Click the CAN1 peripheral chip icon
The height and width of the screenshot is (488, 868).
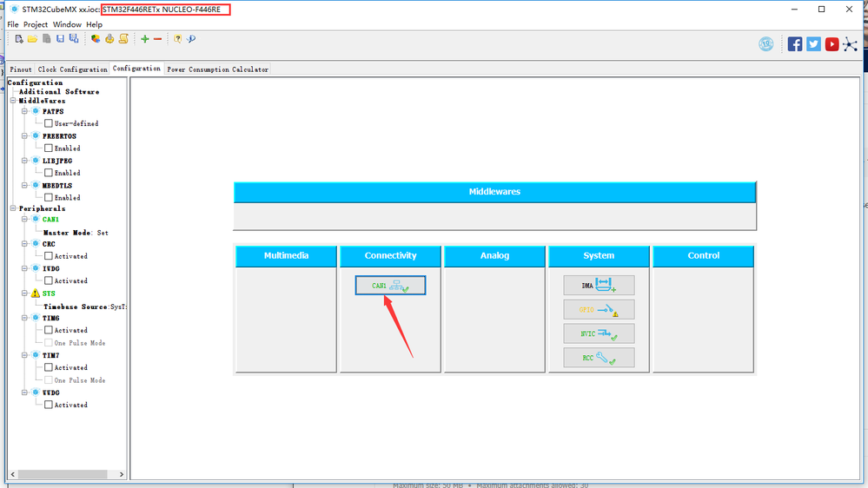tap(36, 219)
